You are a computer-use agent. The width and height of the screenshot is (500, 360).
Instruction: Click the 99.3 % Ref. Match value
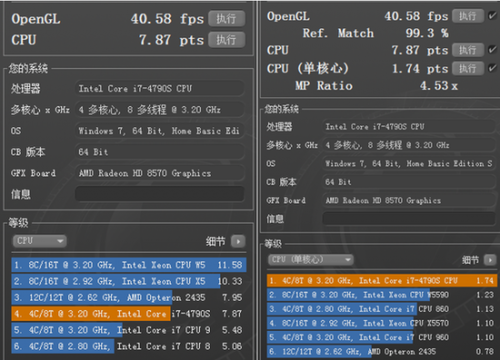(x=427, y=33)
